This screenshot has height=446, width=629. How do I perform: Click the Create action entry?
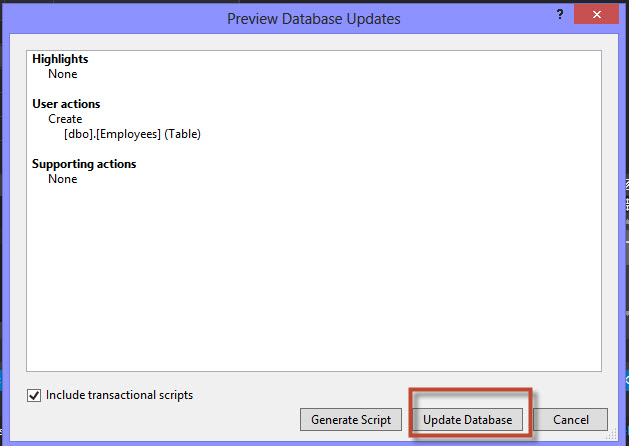point(66,119)
